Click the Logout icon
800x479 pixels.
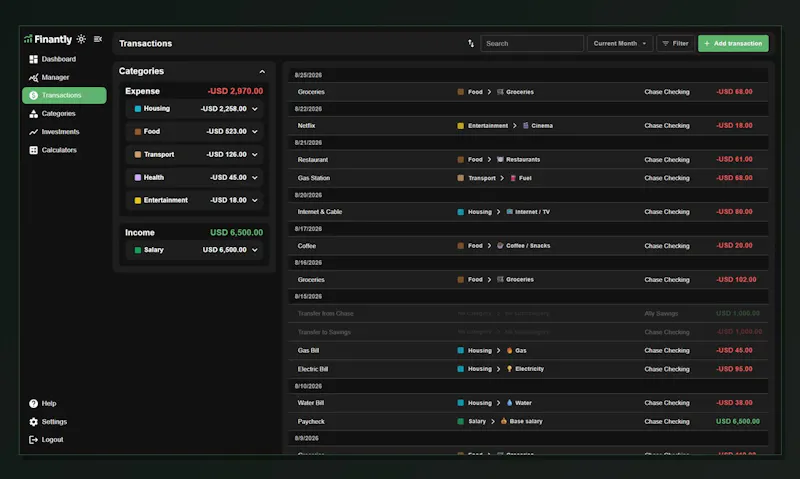click(x=34, y=440)
